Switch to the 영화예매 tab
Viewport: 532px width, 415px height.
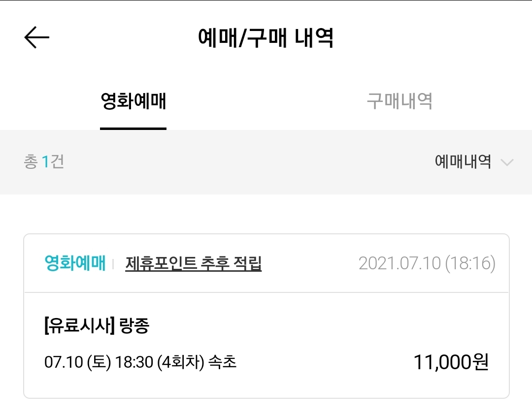click(133, 101)
